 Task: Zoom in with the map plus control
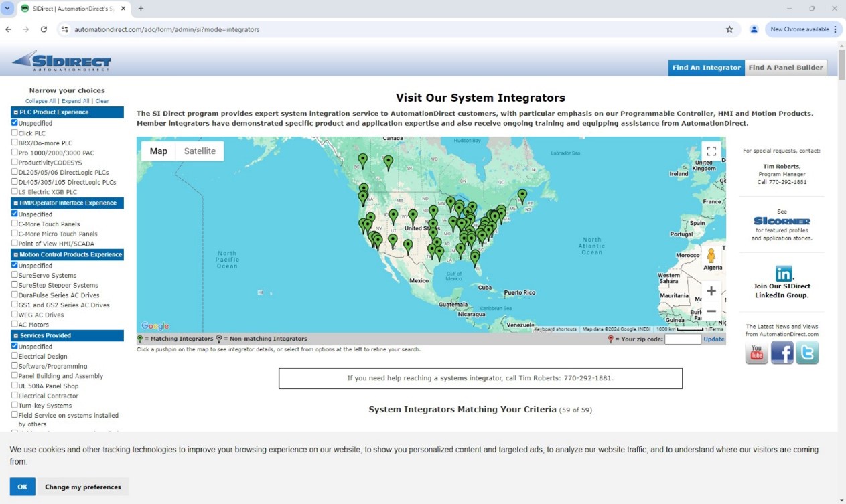coord(711,290)
